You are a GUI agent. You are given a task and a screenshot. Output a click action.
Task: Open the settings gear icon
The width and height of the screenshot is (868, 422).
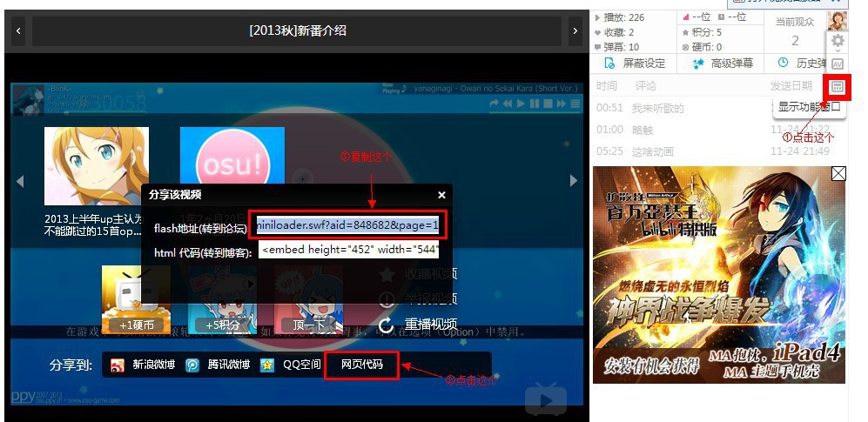pos(838,41)
